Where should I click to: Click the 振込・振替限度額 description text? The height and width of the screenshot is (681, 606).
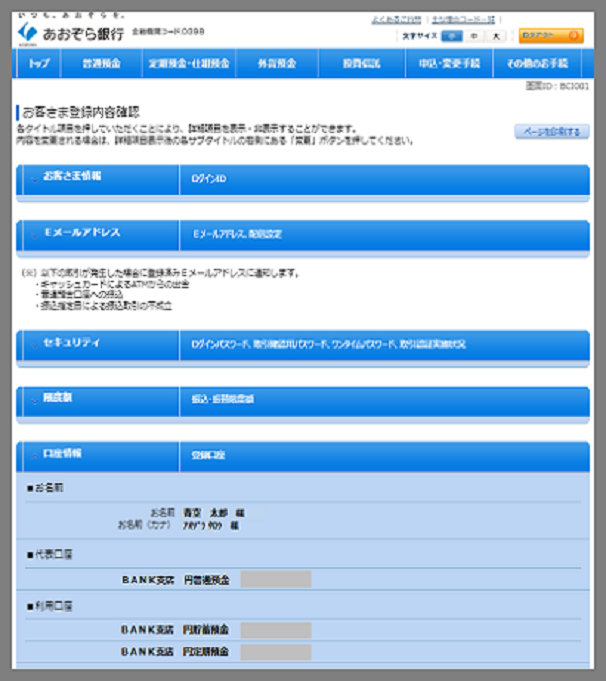click(222, 399)
